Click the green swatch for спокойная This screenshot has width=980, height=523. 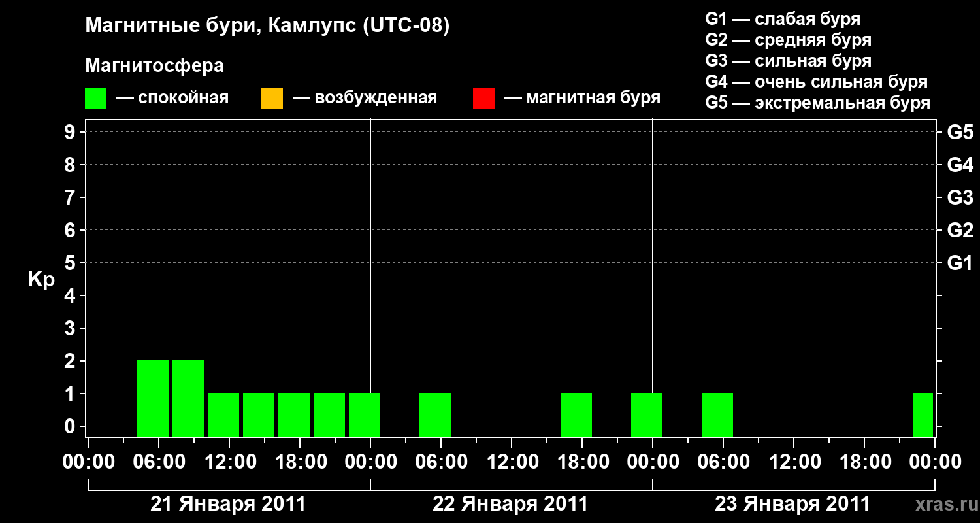pyautogui.click(x=95, y=99)
